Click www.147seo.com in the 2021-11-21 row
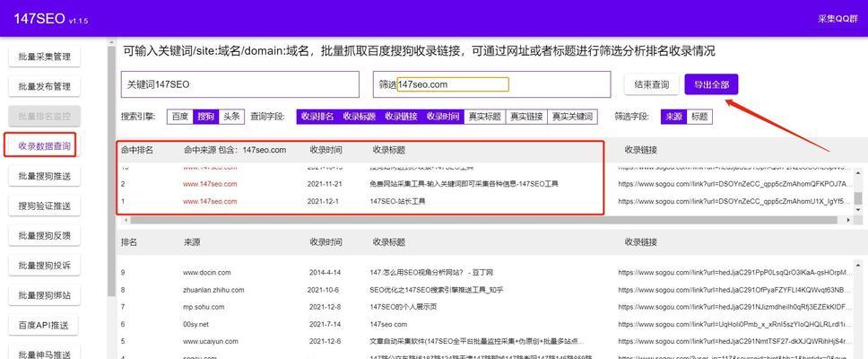 210,184
